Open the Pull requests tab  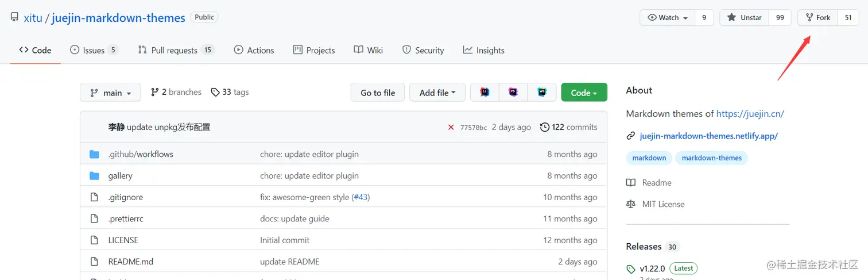pos(176,50)
